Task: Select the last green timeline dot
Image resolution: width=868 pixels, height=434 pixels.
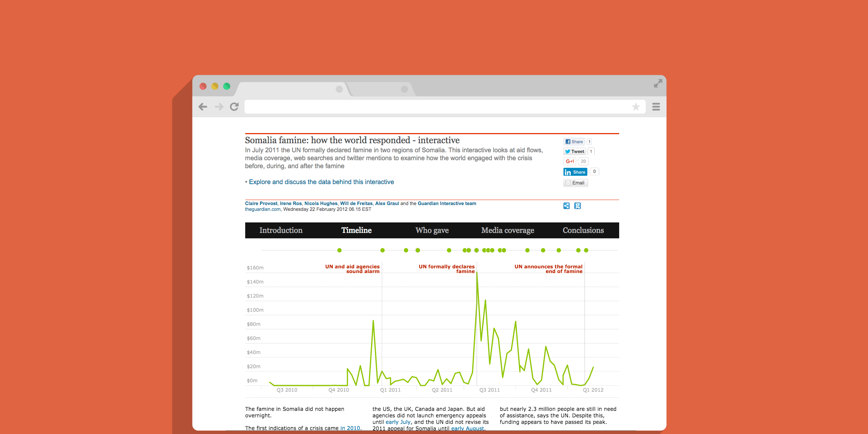Action: (586, 250)
